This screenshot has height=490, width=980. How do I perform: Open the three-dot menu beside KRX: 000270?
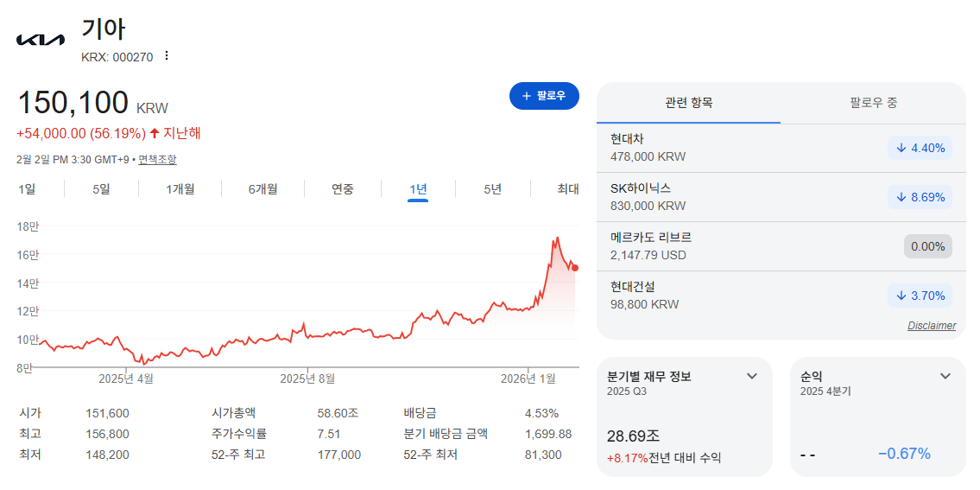click(x=167, y=55)
